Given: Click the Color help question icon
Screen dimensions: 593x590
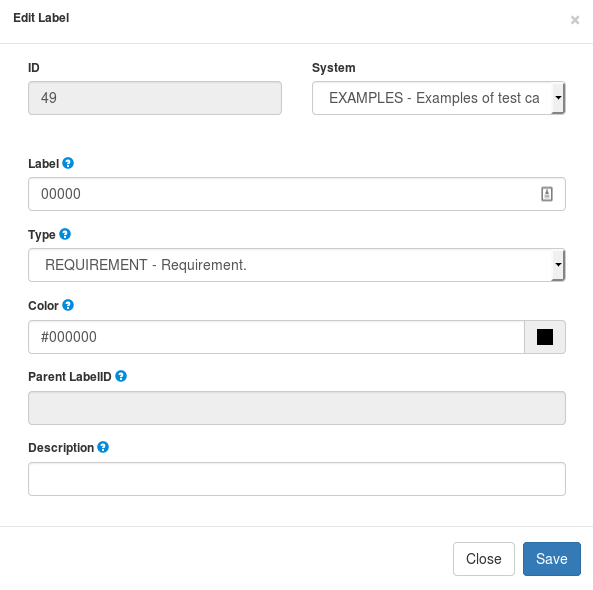Looking at the screenshot, I should pyautogui.click(x=68, y=305).
